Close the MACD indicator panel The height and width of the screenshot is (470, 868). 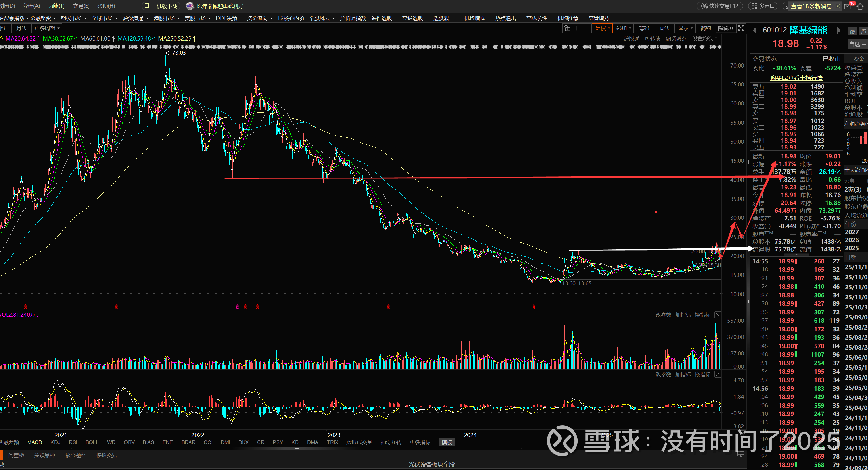(x=718, y=374)
